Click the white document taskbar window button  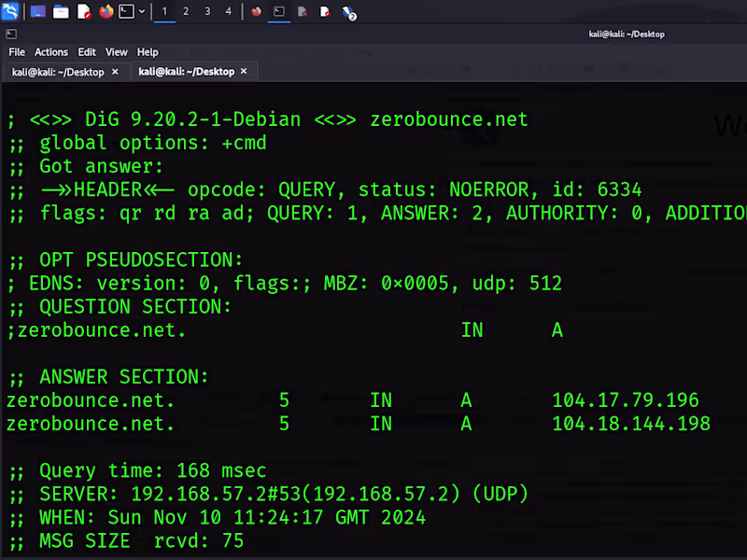click(325, 11)
